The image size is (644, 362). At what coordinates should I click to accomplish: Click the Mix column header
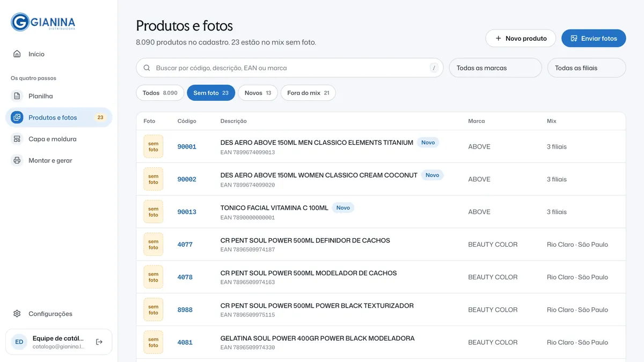tap(552, 121)
